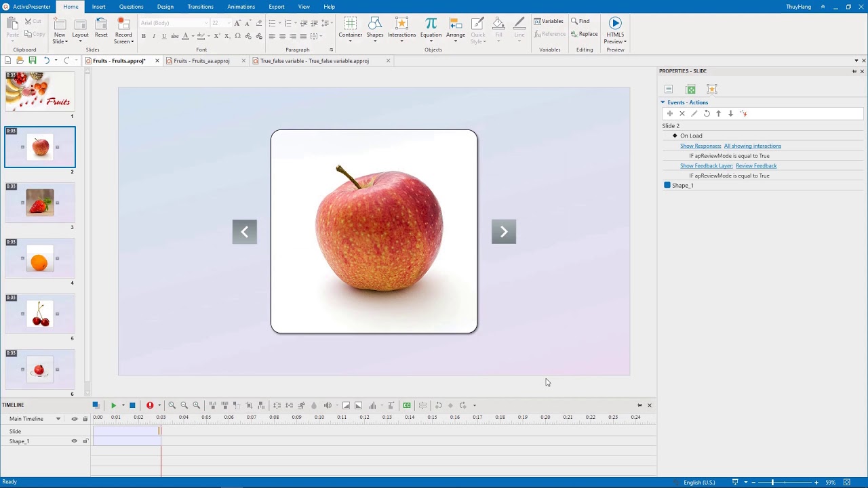Toggle Main Timeline visibility eye icon
This screenshot has width=868, height=488.
75,419
